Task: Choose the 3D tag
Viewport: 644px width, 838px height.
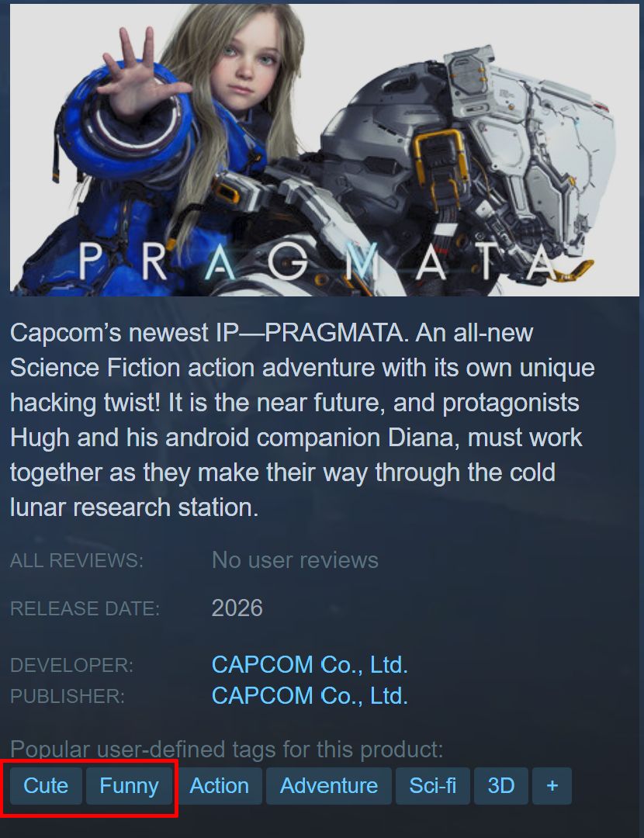Action: pos(500,785)
